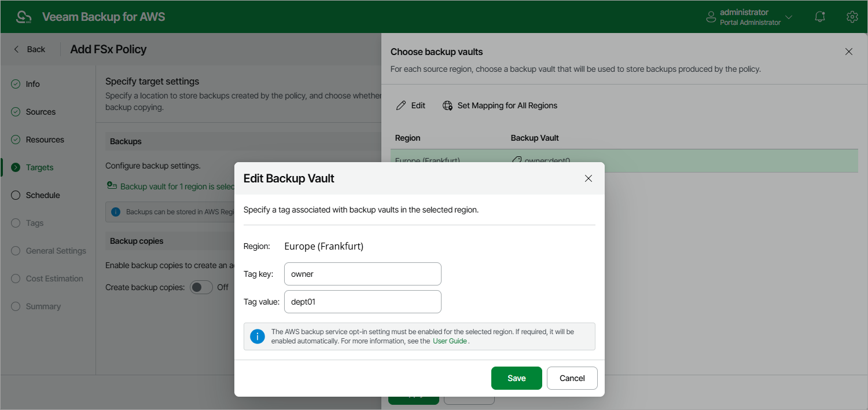
Task: Click the Europe (Frankfurt) region value
Action: 324,246
